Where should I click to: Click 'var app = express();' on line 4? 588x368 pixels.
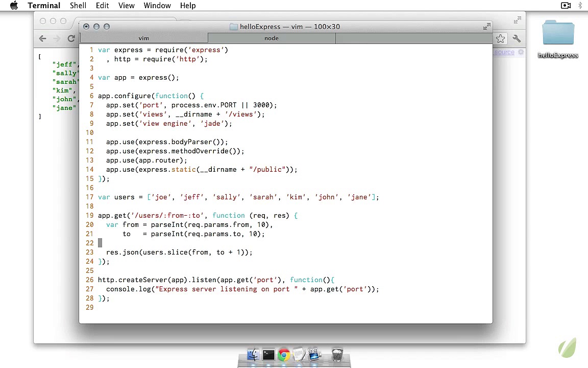coord(138,77)
